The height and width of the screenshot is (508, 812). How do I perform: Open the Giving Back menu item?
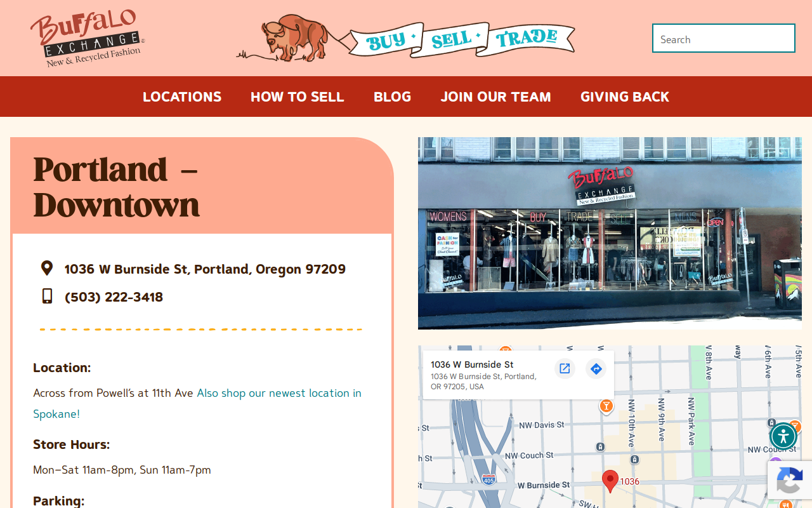pyautogui.click(x=625, y=97)
